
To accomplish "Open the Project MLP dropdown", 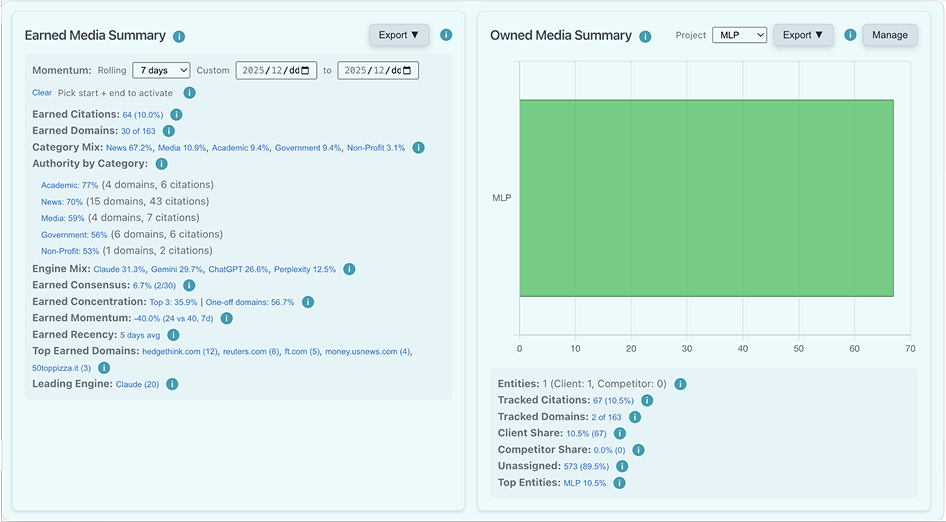I will (739, 35).
